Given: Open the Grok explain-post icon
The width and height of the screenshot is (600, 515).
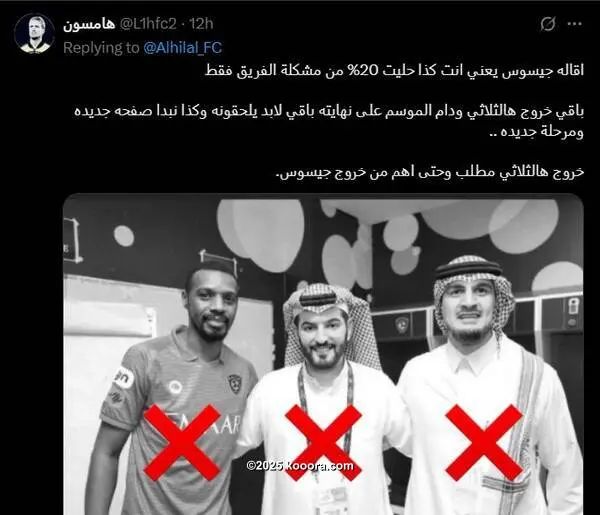Looking at the screenshot, I should click(548, 24).
